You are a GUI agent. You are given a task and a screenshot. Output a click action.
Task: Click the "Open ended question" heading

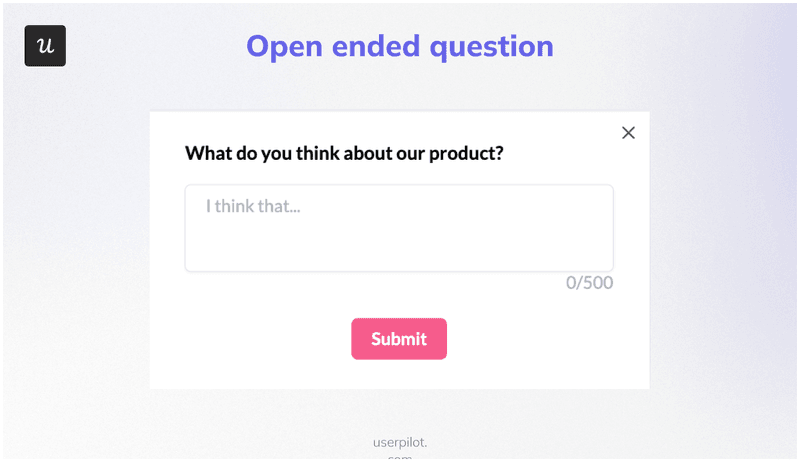(x=399, y=46)
